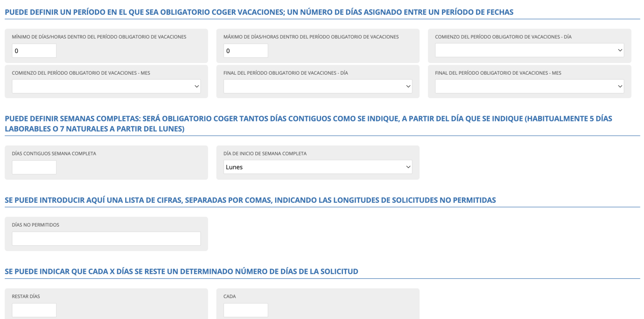Click the 'Días contiguos semana completa' input
This screenshot has width=644, height=319.
pyautogui.click(x=34, y=167)
